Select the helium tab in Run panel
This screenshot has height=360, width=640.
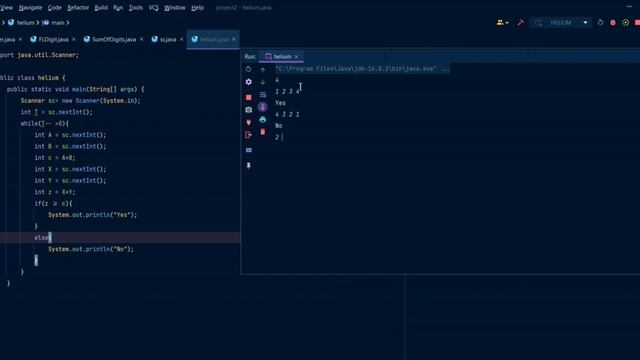pyautogui.click(x=282, y=57)
